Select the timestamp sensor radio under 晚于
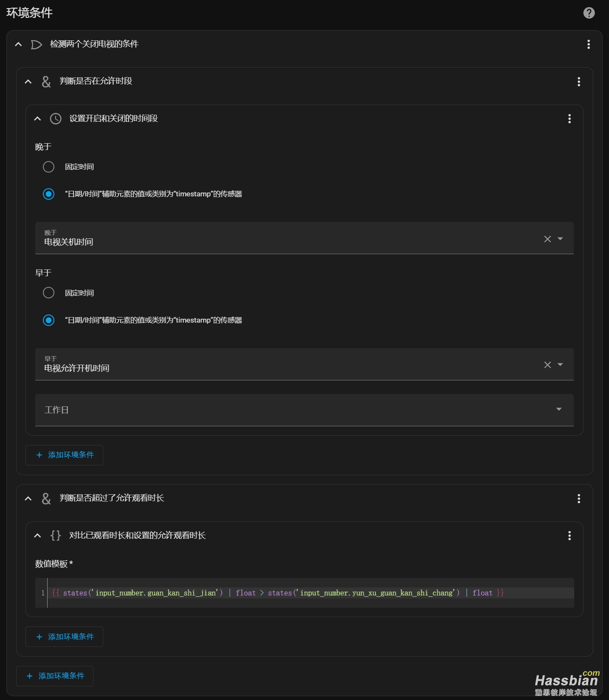 48,194
